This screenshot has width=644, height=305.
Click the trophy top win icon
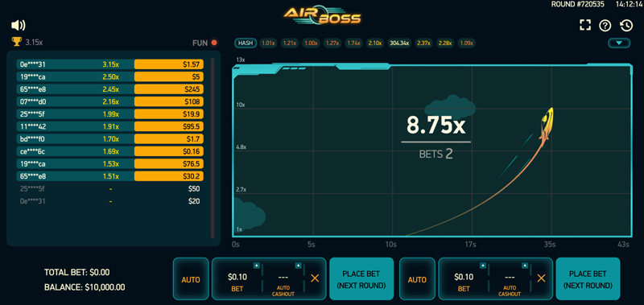click(x=16, y=42)
